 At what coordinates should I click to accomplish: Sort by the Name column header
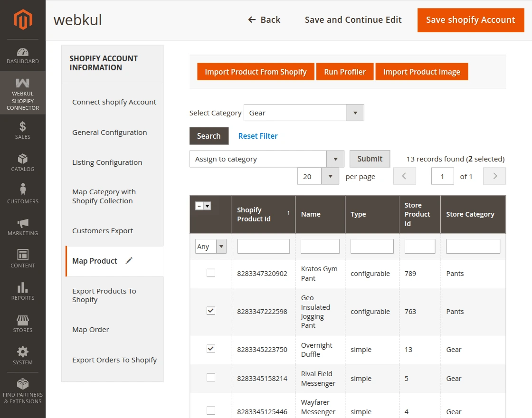click(320, 214)
